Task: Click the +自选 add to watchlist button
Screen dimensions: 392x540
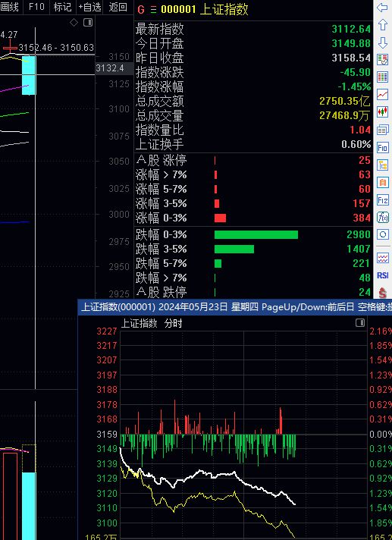Action: point(89,7)
